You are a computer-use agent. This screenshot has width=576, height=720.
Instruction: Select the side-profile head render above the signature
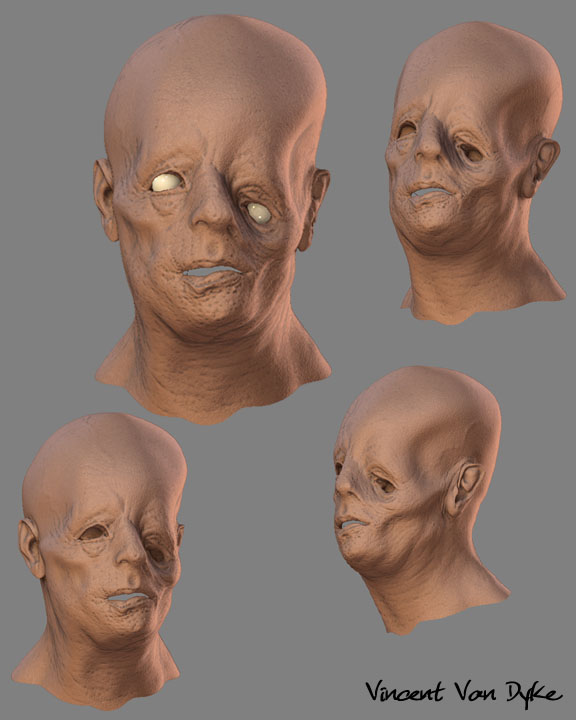pyautogui.click(x=422, y=501)
